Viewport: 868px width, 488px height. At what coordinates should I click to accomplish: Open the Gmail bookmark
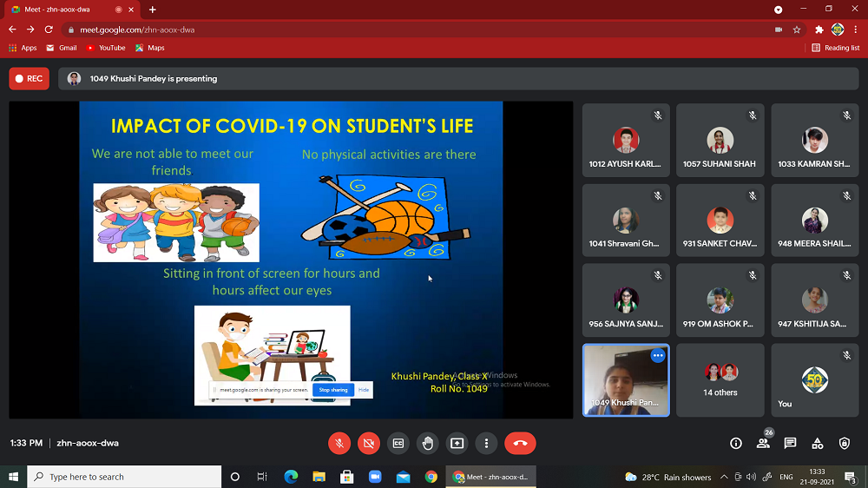(x=62, y=48)
